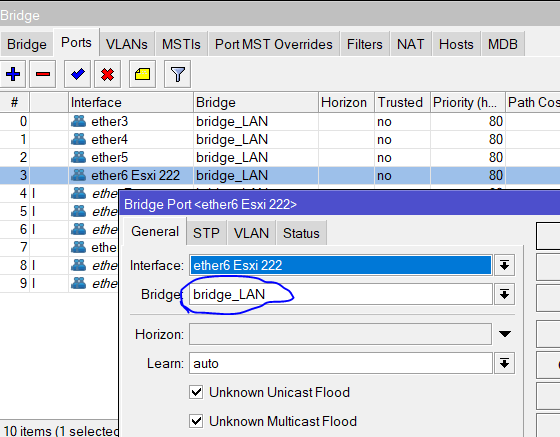Click the Horizon input field
Image resolution: width=560 pixels, height=437 pixels.
(340, 334)
